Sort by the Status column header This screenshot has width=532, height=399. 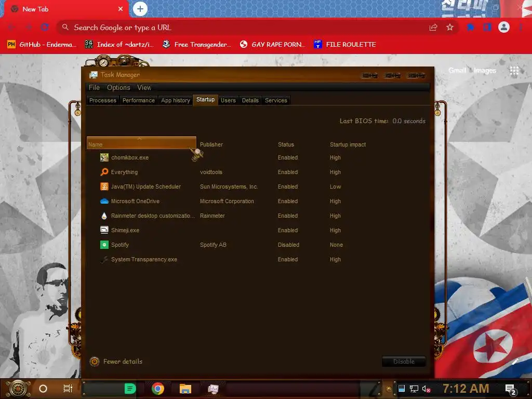click(x=286, y=144)
